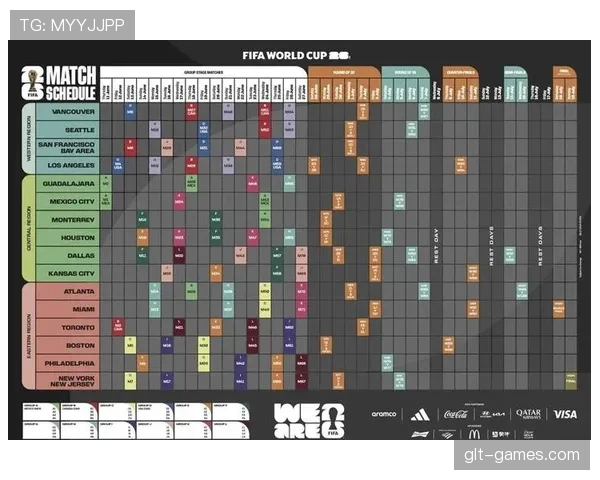This screenshot has height=480, width=600.
Task: Click the adidas three-stripes logo
Action: [x=420, y=415]
